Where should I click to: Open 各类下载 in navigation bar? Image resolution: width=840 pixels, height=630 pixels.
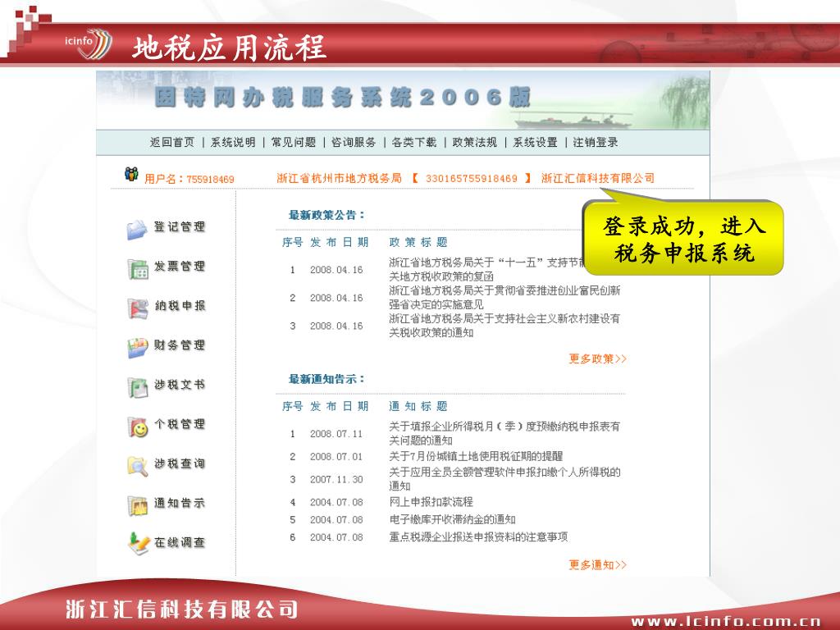coord(414,142)
